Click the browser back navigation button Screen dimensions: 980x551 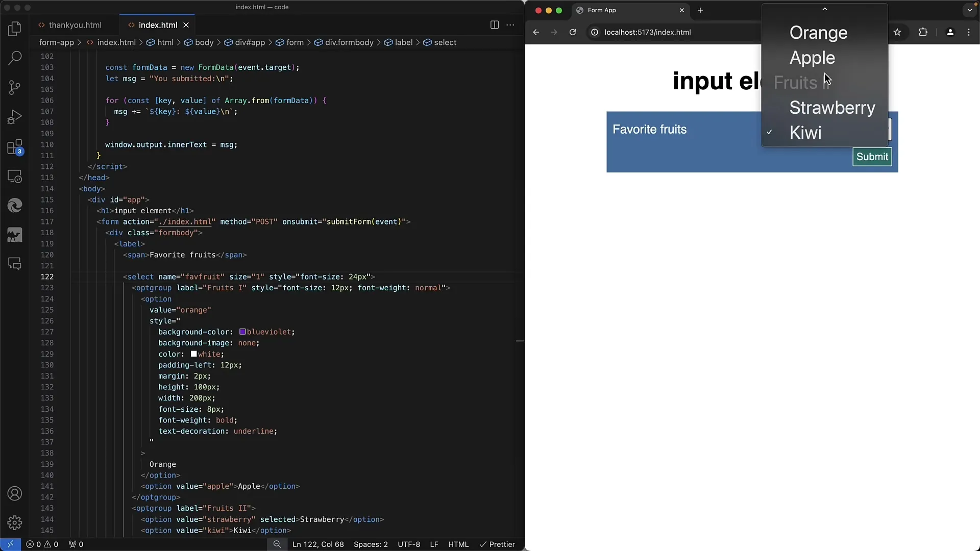pyautogui.click(x=536, y=32)
